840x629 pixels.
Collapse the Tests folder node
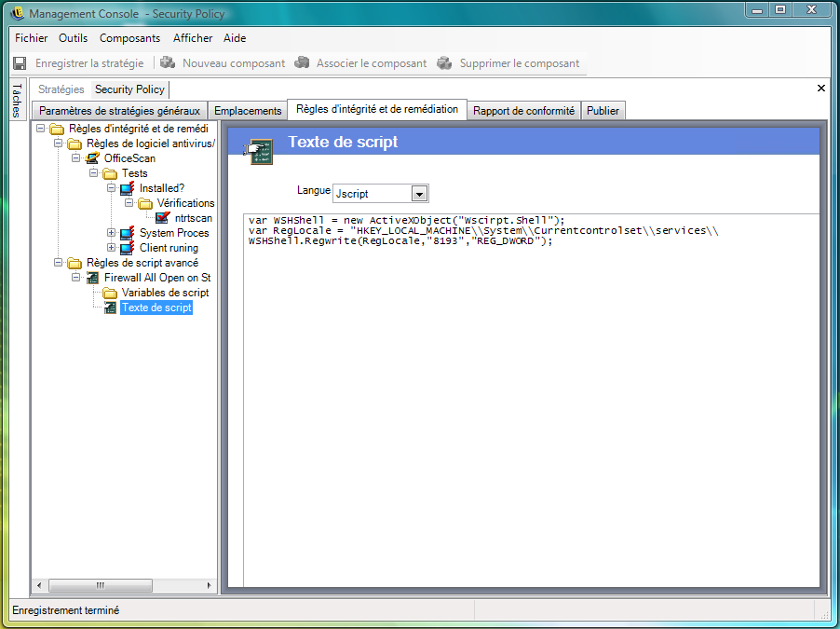pyautogui.click(x=94, y=173)
